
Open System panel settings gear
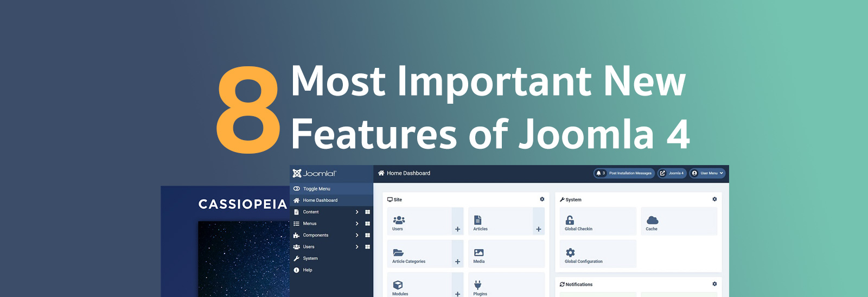tap(714, 199)
